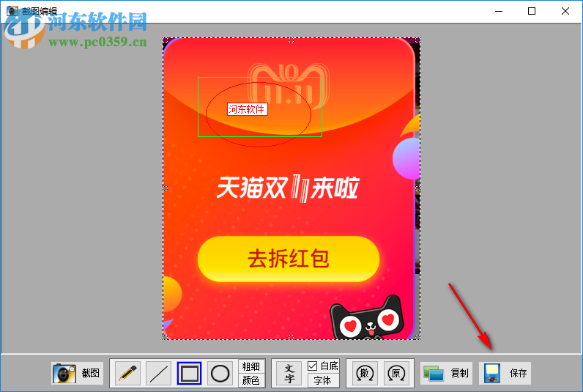583x392 pixels.
Task: Click the save floppy disk icon
Action: (x=492, y=373)
